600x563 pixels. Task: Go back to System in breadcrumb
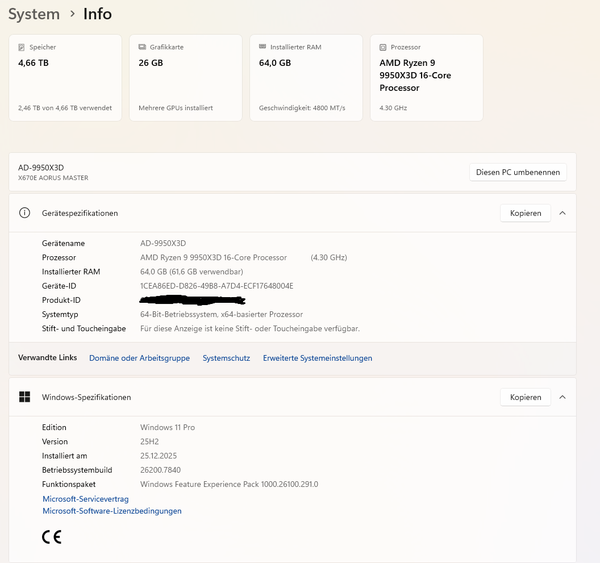(33, 14)
